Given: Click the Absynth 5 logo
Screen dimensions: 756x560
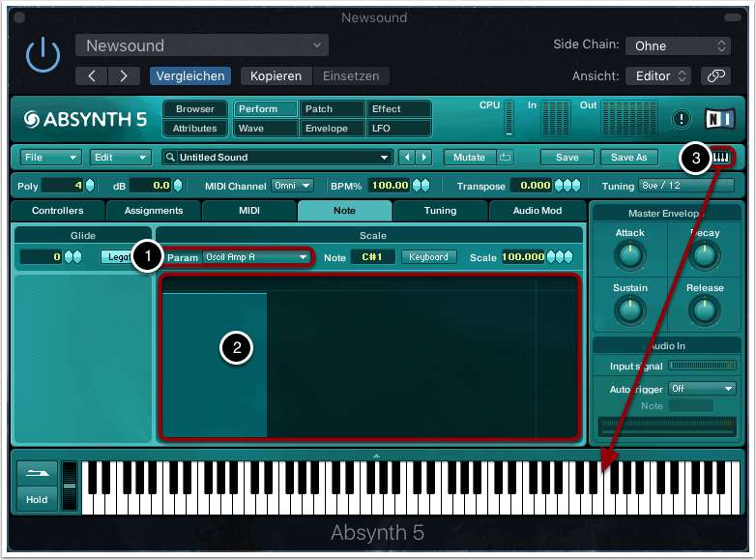Looking at the screenshot, I should (86, 120).
